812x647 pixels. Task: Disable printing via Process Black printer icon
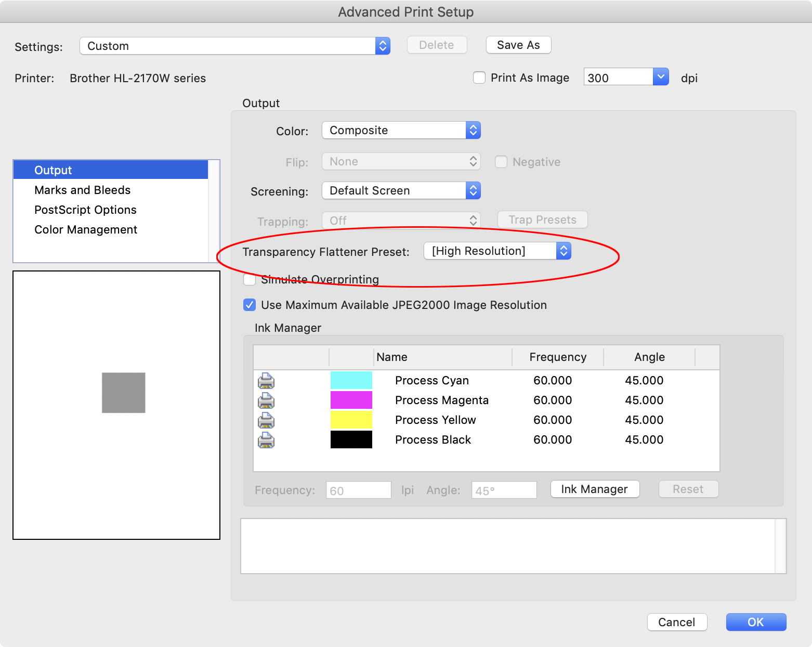coord(266,440)
